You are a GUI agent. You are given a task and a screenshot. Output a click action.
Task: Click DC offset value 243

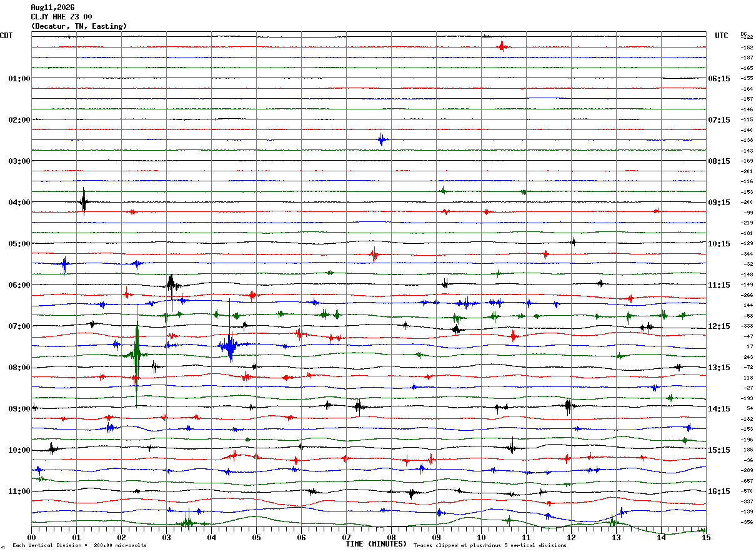click(748, 357)
